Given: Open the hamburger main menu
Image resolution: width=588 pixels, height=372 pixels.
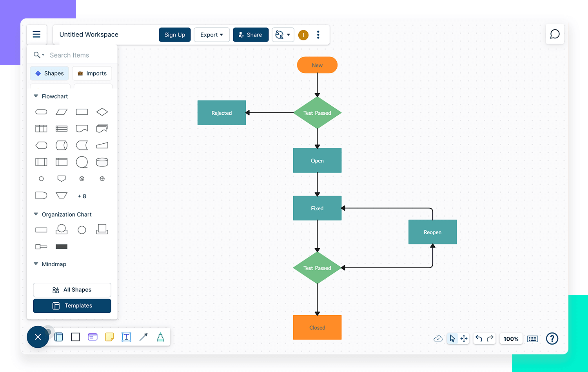Looking at the screenshot, I should coord(36,34).
